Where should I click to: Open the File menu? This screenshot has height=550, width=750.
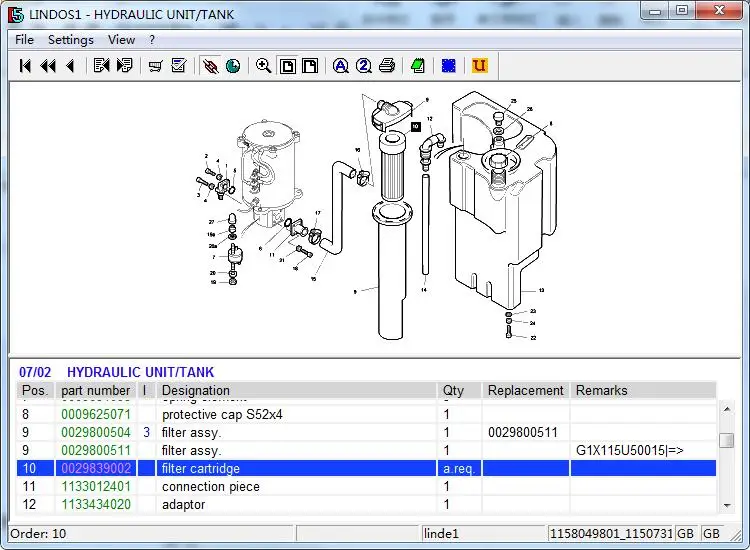(24, 40)
